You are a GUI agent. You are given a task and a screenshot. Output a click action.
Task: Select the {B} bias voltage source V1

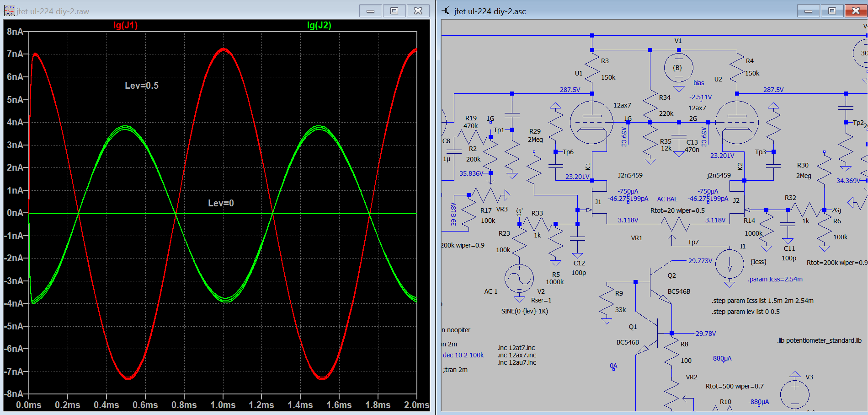679,67
